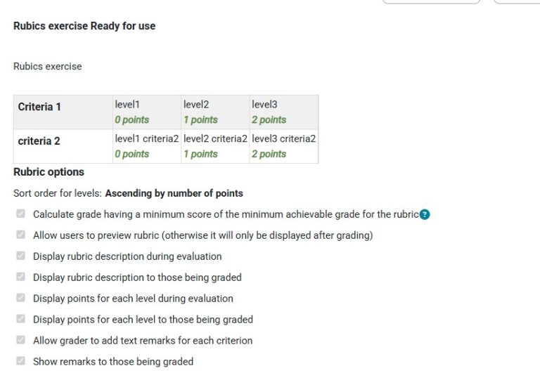Click the Ascending by number of points text
Viewport: 540px width, 392px height.
[174, 193]
